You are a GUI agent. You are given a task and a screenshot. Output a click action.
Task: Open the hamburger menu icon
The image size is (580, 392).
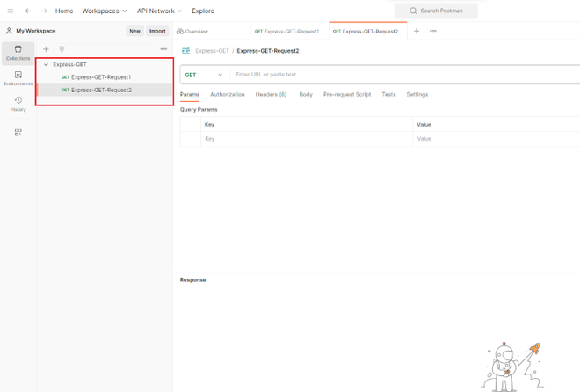click(11, 11)
